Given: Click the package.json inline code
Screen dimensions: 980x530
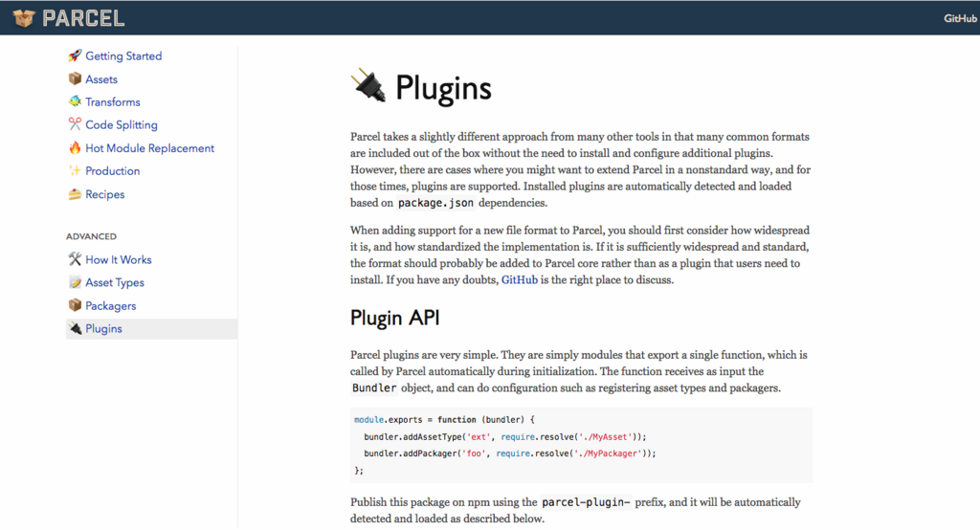Looking at the screenshot, I should (435, 203).
